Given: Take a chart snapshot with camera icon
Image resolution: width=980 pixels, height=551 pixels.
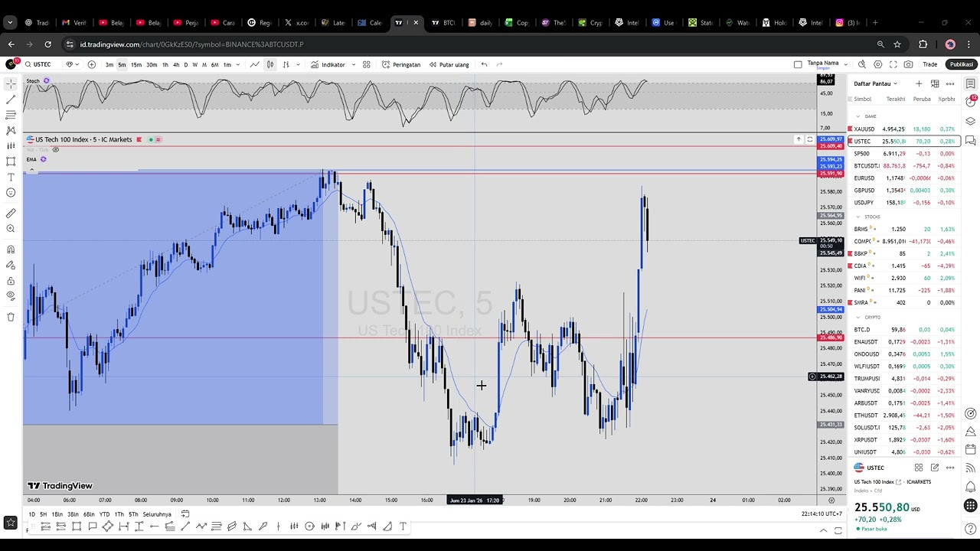Looking at the screenshot, I should click(x=909, y=64).
